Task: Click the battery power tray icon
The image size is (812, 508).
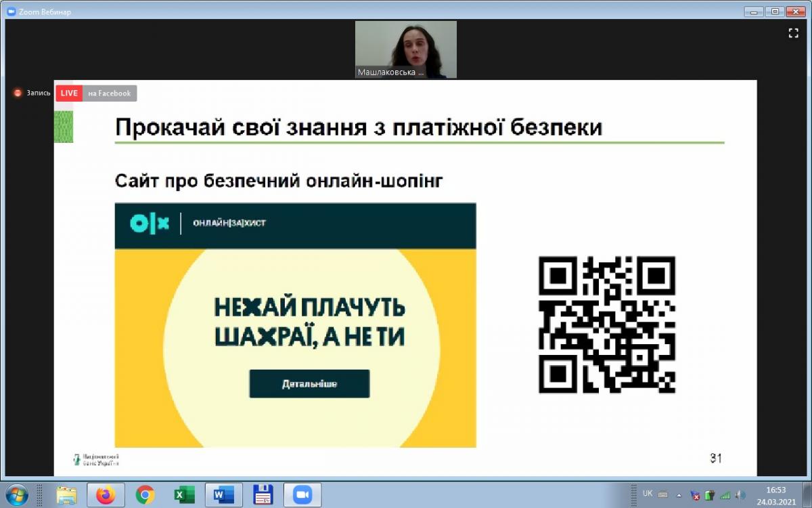Action: 710,495
